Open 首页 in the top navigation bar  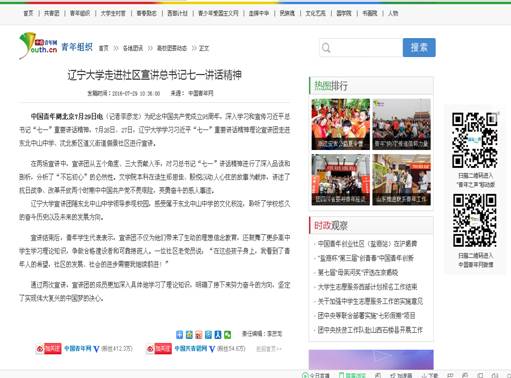point(28,13)
